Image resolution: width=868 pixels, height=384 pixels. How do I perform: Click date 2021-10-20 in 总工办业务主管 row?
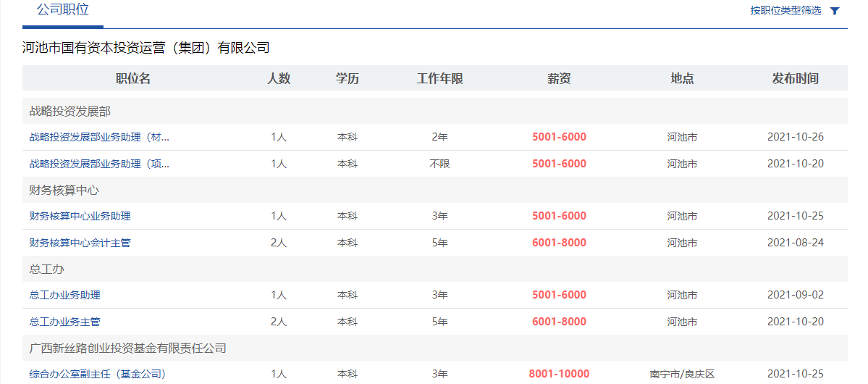(796, 322)
